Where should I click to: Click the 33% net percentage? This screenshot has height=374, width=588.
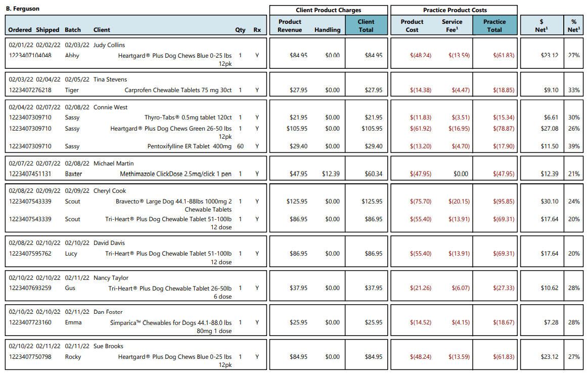[574, 90]
